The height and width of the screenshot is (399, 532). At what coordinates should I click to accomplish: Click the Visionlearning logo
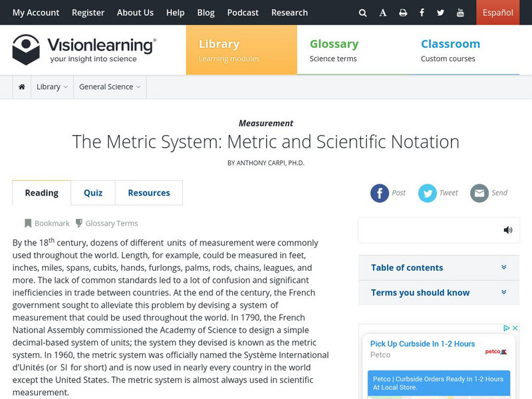84,50
